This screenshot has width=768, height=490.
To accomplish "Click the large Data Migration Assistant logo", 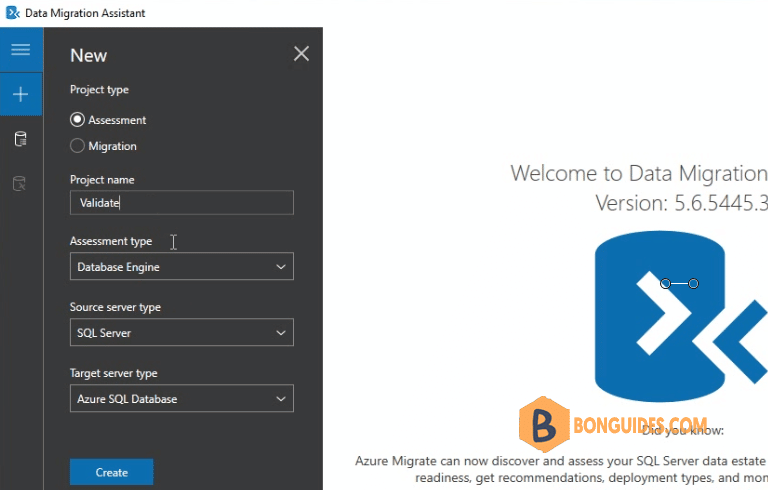I will 681,316.
